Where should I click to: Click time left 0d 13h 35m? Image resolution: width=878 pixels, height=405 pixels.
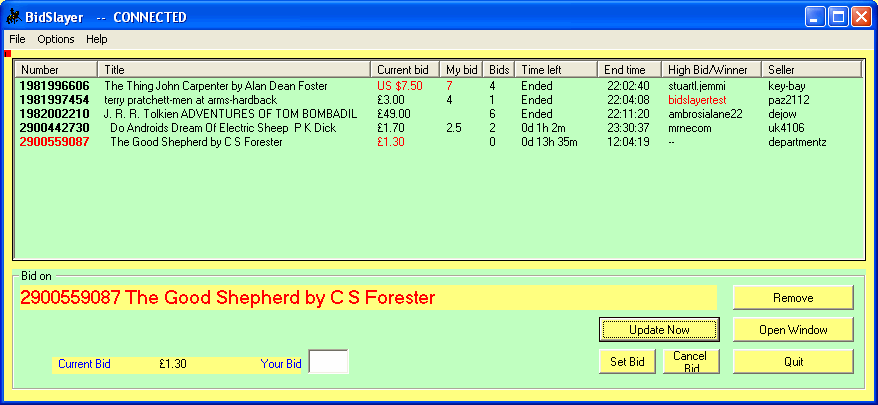[x=549, y=142]
